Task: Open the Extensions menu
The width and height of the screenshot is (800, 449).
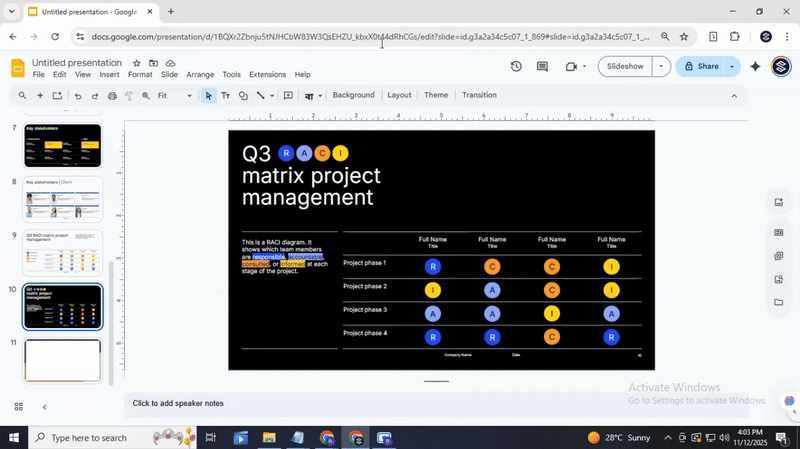Action: tap(267, 75)
